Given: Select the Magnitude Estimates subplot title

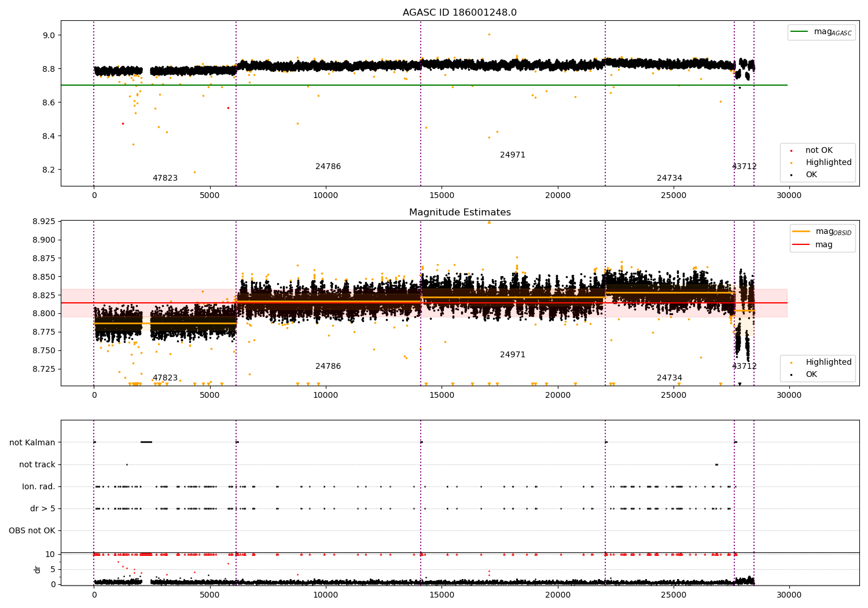Looking at the screenshot, I should tap(459, 213).
